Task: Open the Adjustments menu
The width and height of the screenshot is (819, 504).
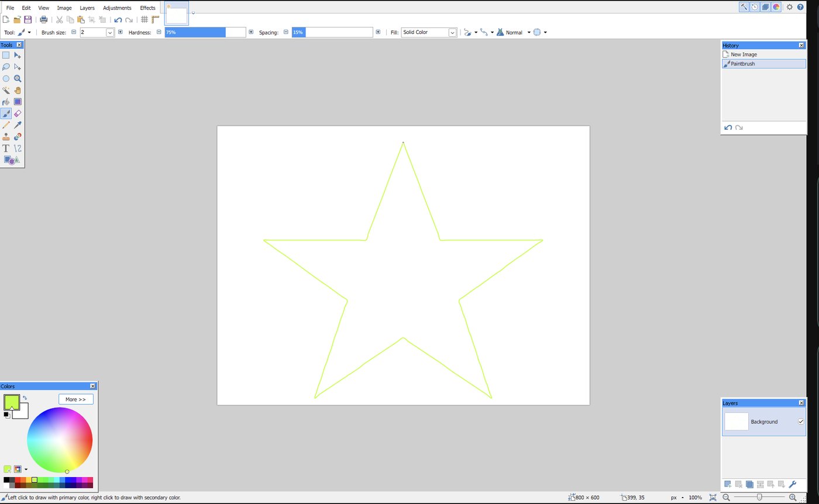Action: click(117, 8)
